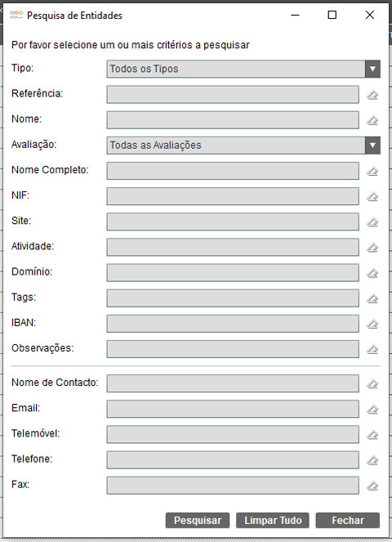Erase the Site field contents
The width and height of the screenshot is (392, 542).
click(372, 222)
